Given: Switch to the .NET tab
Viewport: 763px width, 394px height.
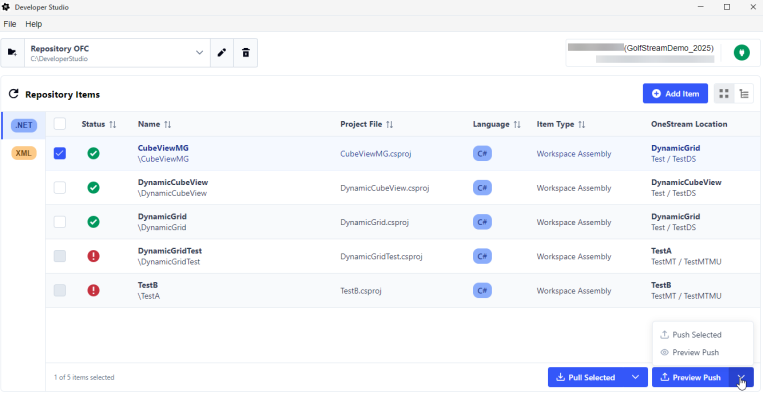Looking at the screenshot, I should (24, 125).
